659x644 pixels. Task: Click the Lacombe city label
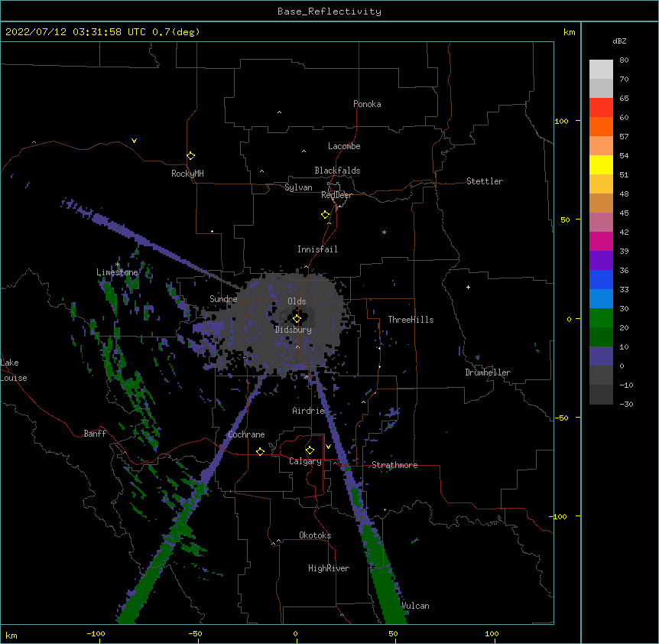[x=344, y=146]
